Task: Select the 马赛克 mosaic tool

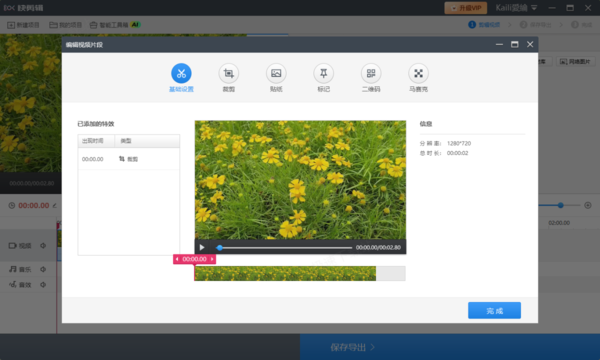Action: tap(418, 73)
